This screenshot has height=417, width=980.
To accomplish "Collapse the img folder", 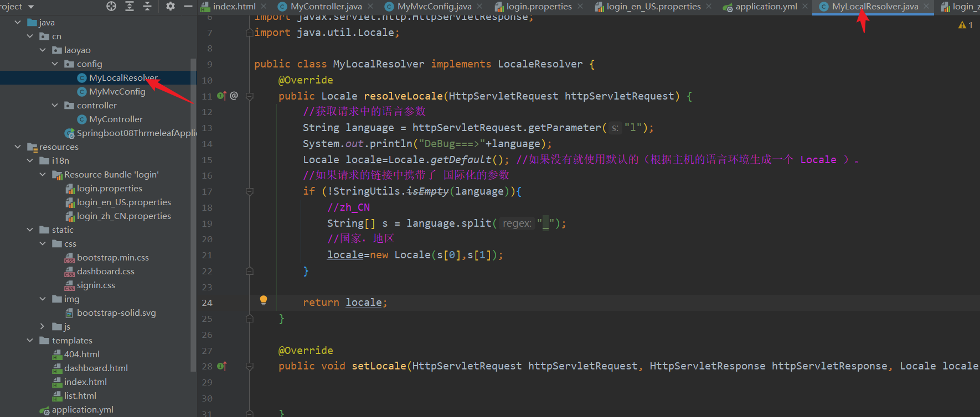I will pos(43,299).
